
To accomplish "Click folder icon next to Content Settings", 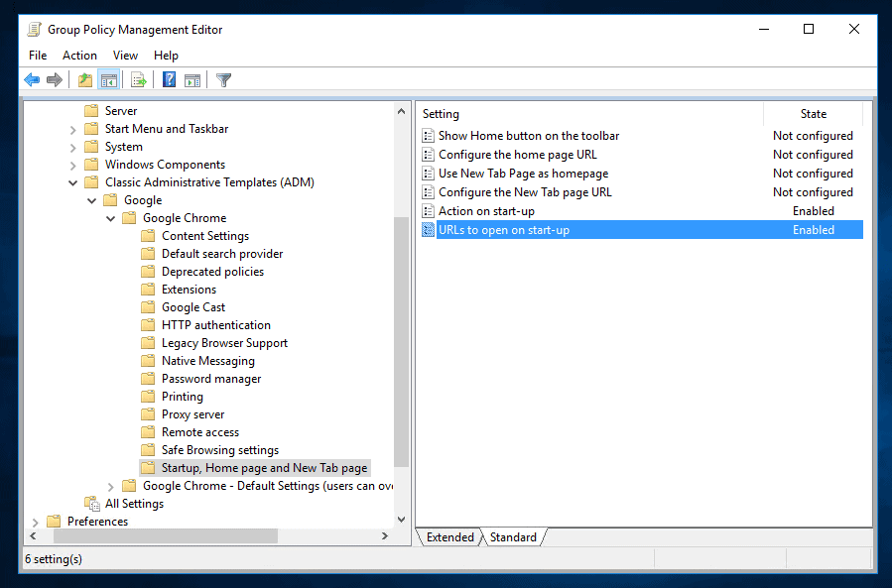I will coord(148,235).
